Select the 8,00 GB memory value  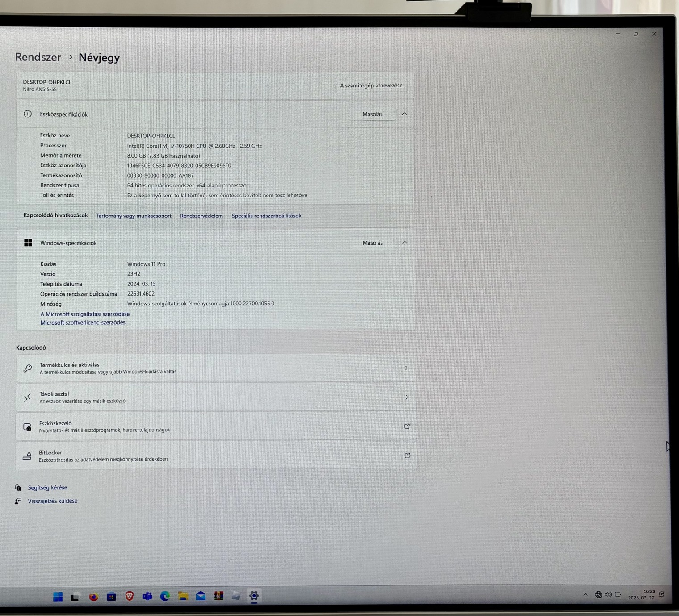click(x=163, y=156)
